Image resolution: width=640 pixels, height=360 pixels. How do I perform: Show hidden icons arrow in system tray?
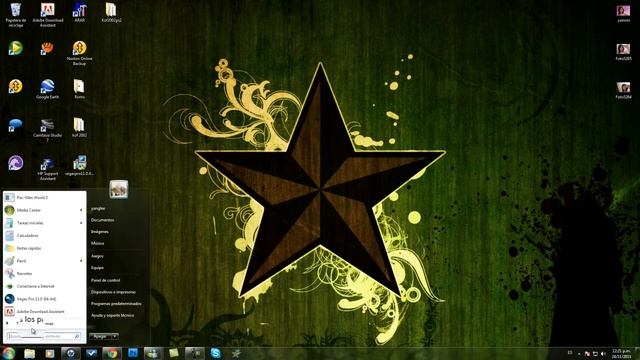[x=579, y=353]
